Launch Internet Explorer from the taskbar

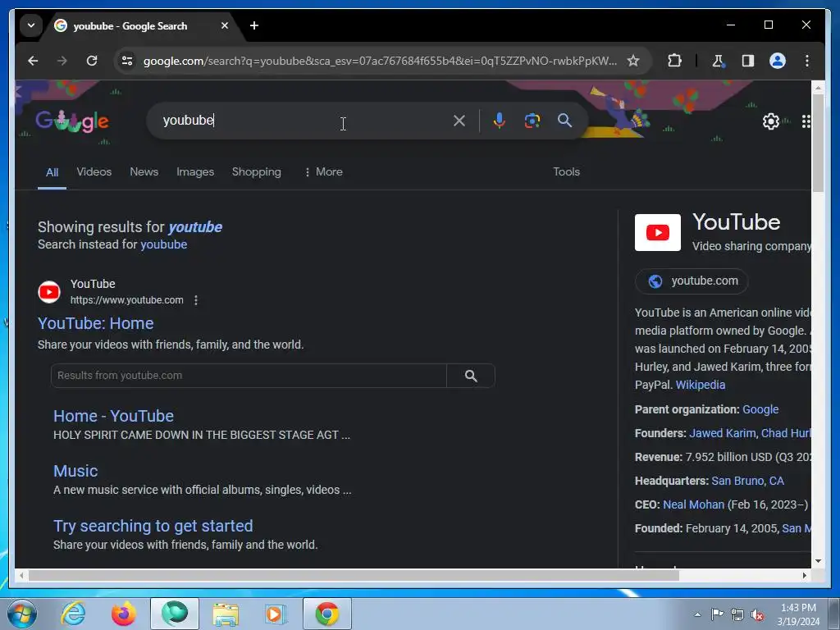[73, 614]
